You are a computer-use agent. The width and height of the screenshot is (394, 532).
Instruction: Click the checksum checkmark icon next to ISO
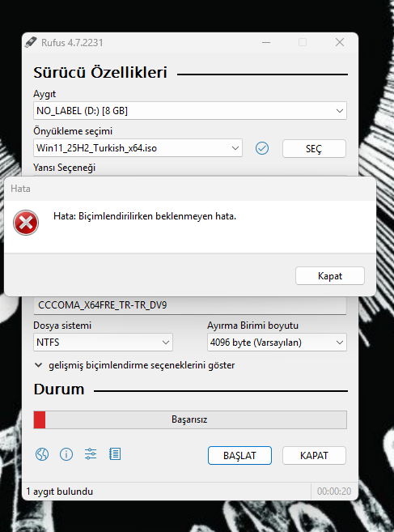[x=262, y=148]
